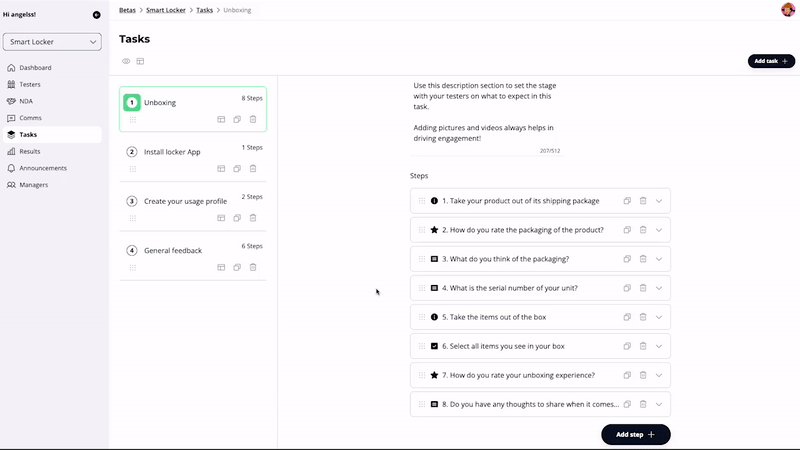Delete step 8 any thoughts to share

643,405
